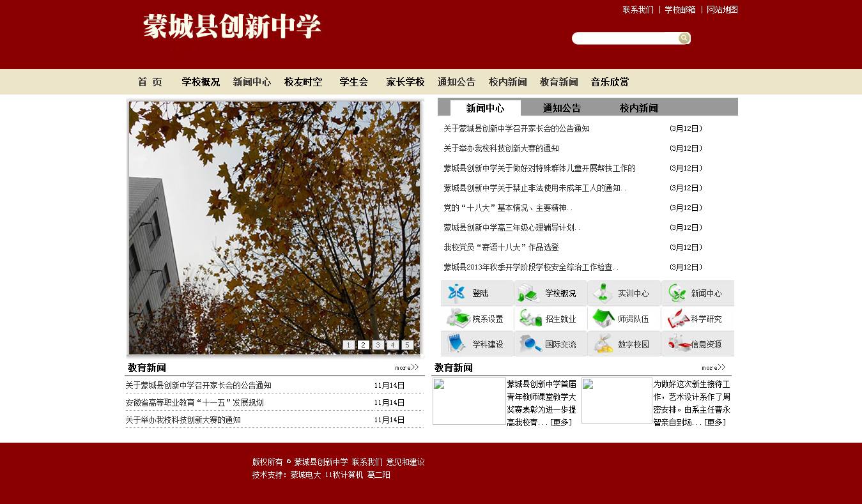This screenshot has height=504, width=862.
Task: Click the header search input field
Action: (x=626, y=38)
